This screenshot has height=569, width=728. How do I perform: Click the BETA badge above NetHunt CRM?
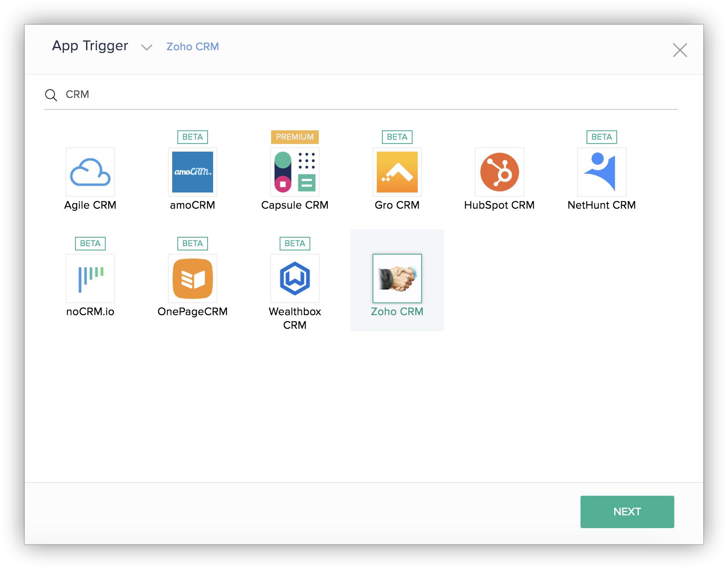pyautogui.click(x=602, y=137)
